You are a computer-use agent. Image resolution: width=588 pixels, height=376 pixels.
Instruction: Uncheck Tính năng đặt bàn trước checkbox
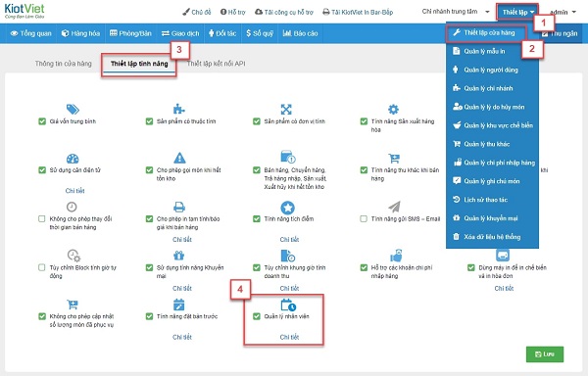pos(149,316)
